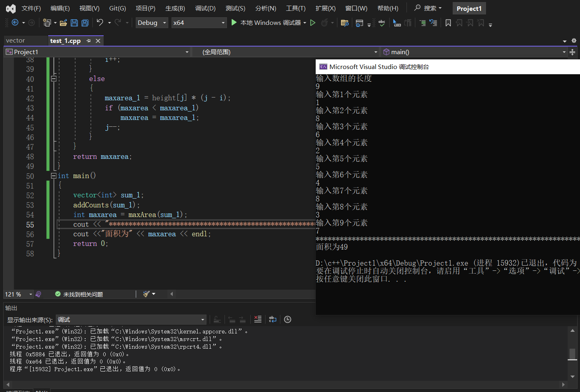Clear all output with the red X list icon
This screenshot has height=392, width=580.
(x=258, y=319)
